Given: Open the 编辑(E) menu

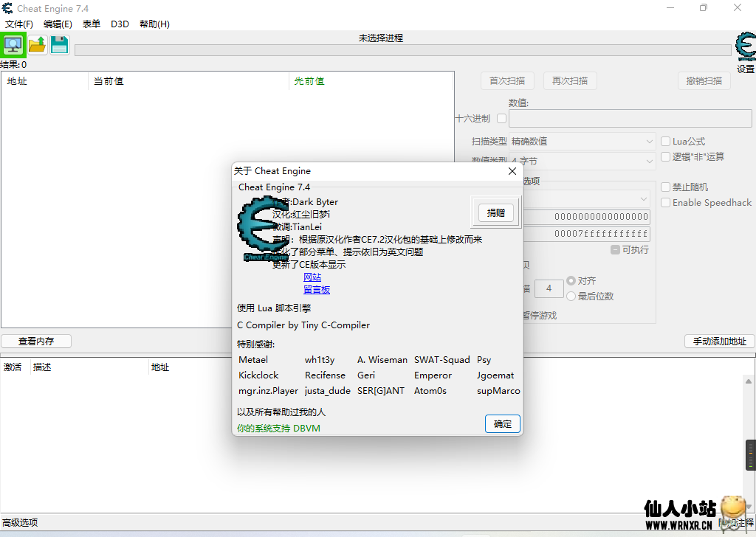Looking at the screenshot, I should 58,24.
